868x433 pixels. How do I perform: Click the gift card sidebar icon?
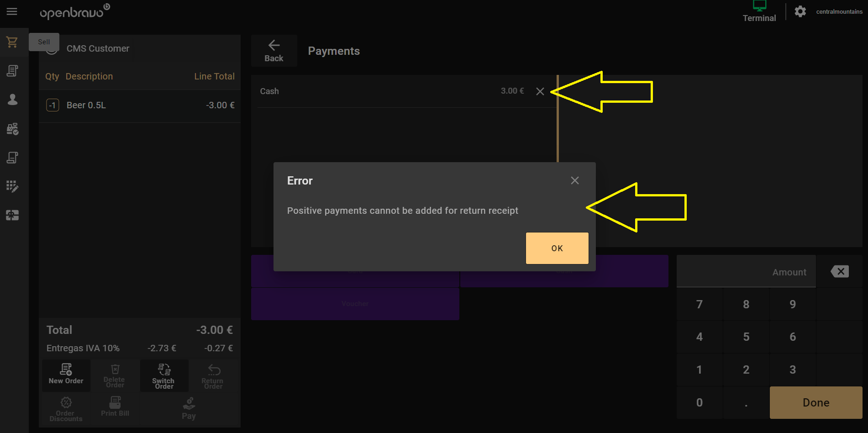[x=12, y=215]
